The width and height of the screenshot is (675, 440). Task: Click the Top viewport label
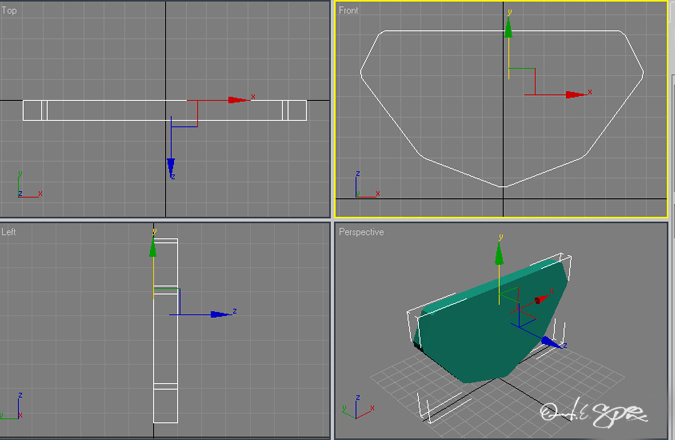point(9,10)
